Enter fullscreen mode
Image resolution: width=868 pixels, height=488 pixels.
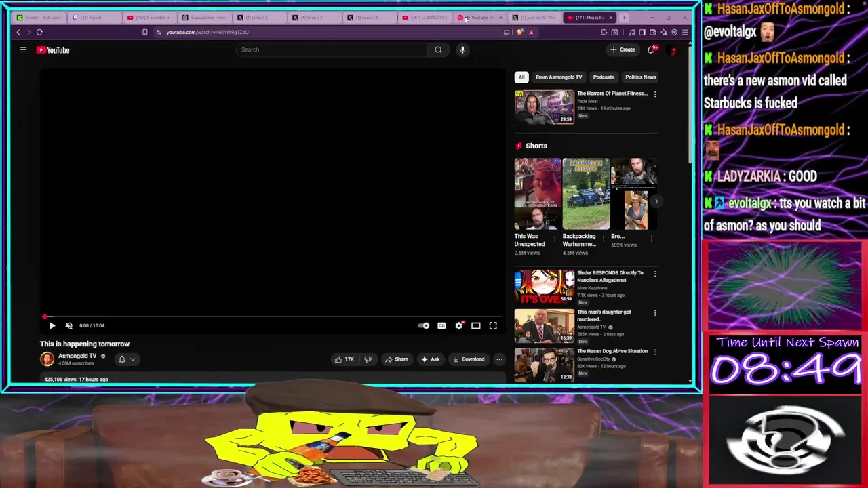(x=493, y=325)
